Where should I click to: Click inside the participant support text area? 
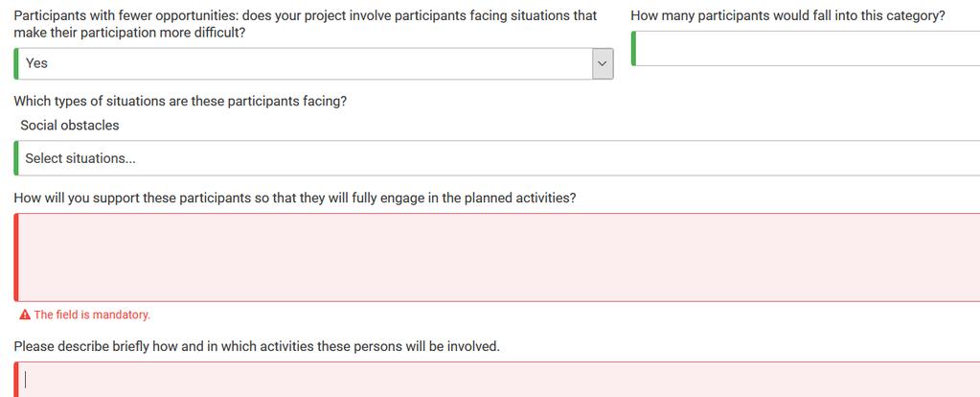click(497, 258)
